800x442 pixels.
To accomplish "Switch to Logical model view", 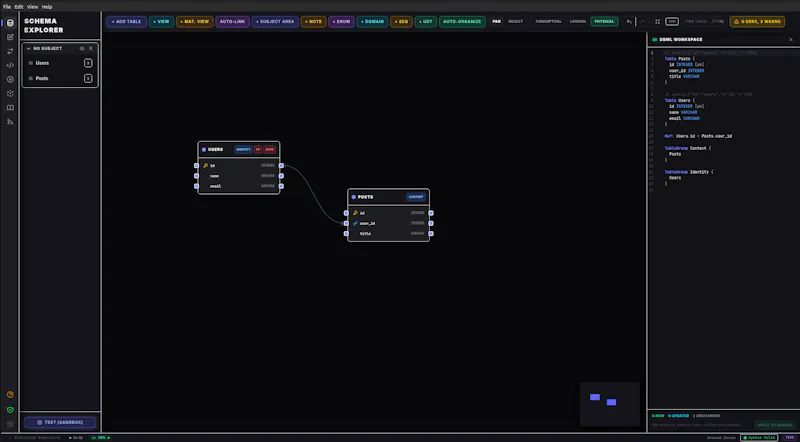I will 578,21.
